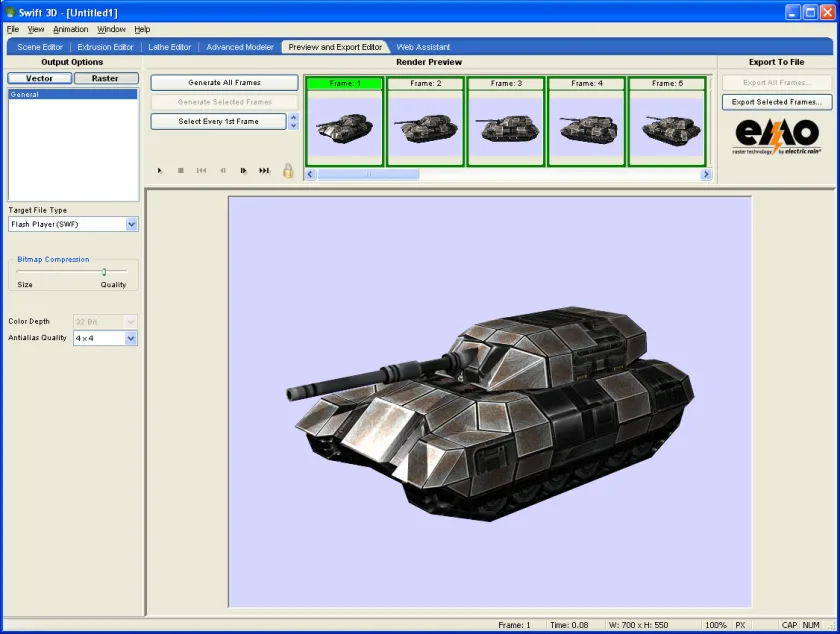Switch output options to Raster
Screen dimensions: 840x634
[x=105, y=78]
